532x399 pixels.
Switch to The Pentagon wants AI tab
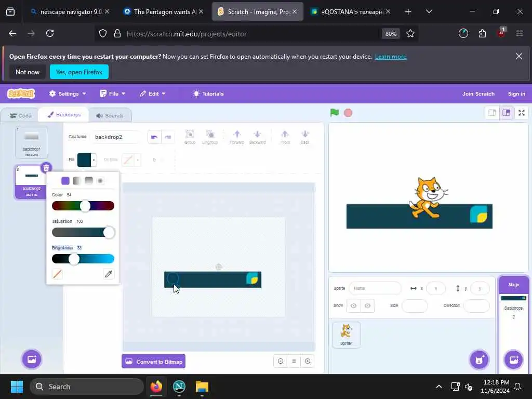pyautogui.click(x=164, y=11)
